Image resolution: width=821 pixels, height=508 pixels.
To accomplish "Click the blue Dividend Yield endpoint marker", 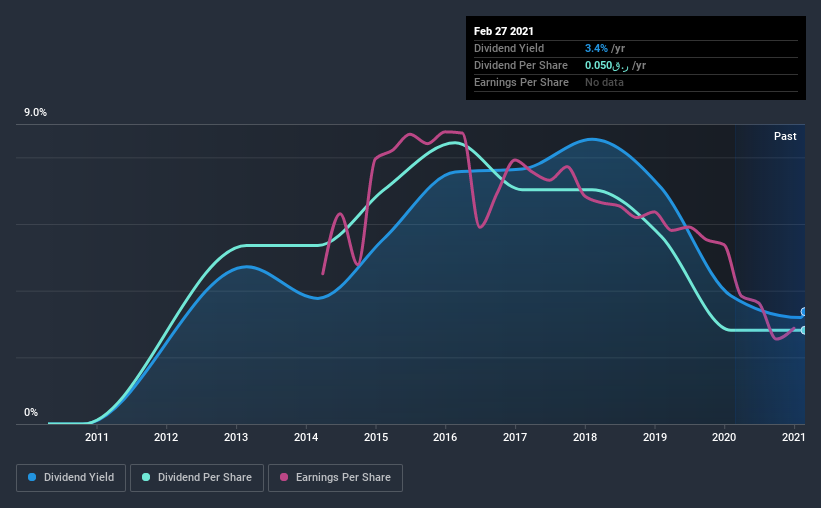I will coord(804,312).
